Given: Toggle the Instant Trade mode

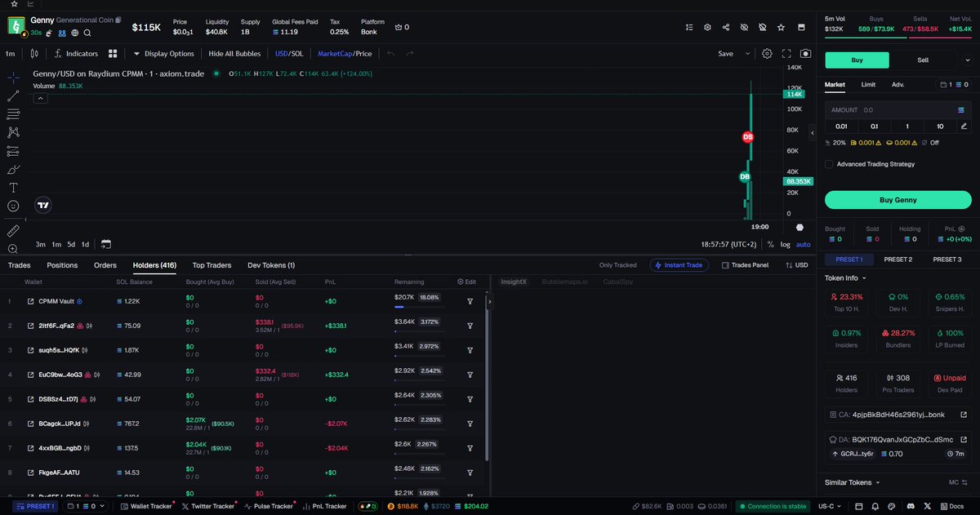Looking at the screenshot, I should point(679,265).
